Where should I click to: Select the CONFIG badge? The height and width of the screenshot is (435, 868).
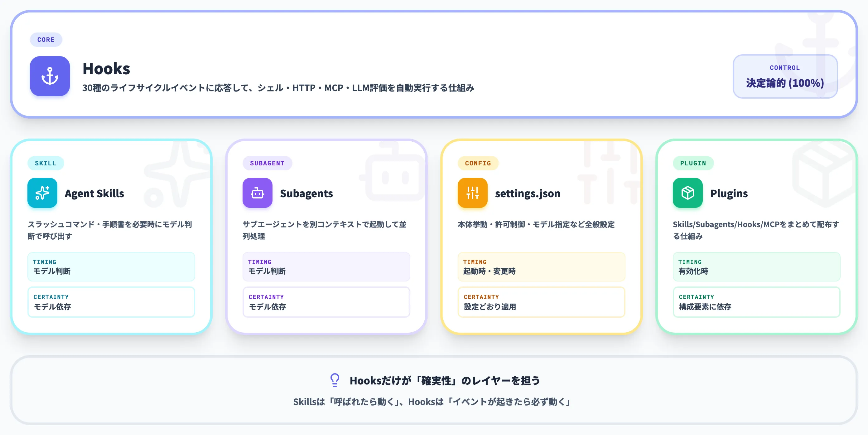478,163
